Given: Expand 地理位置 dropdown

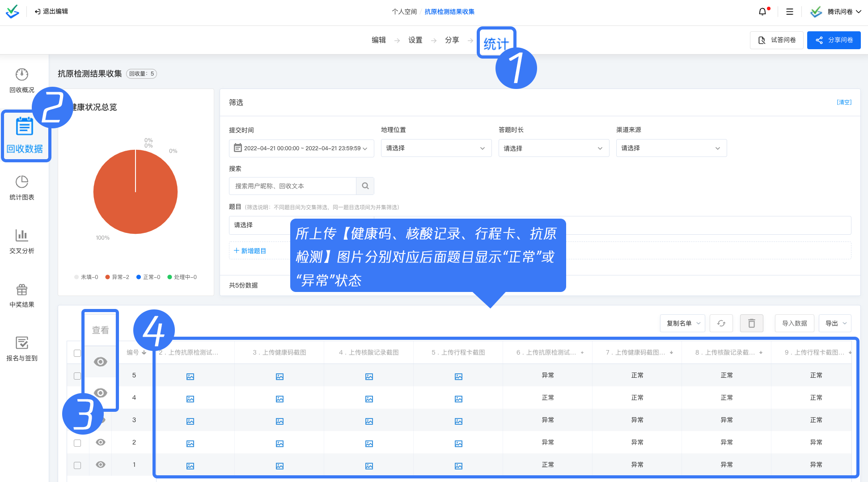Looking at the screenshot, I should click(436, 148).
